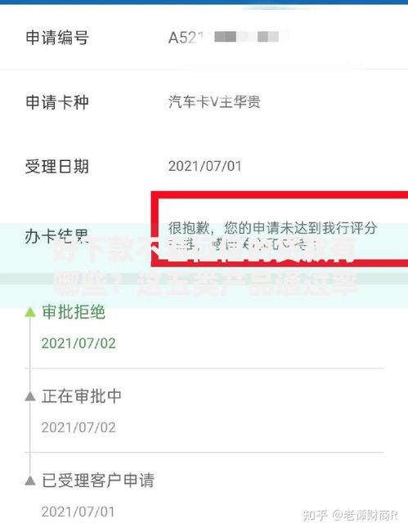Tap the acceptance date 2021/07/01 value
Viewport: 408px width, 532px height.
click(204, 166)
